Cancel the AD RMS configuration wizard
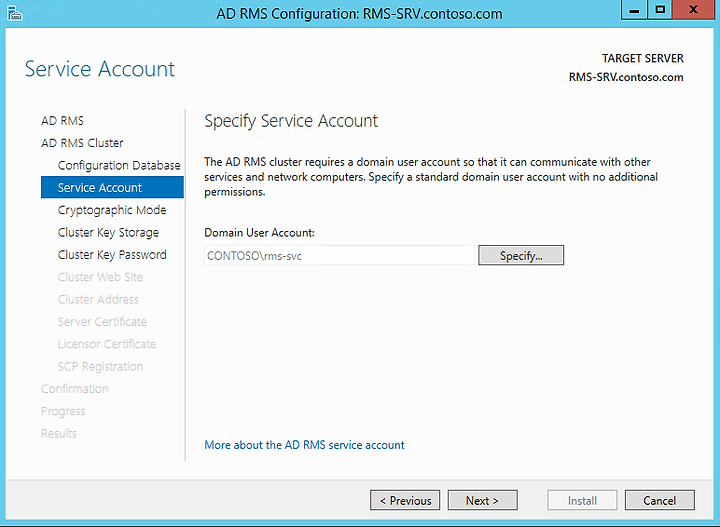The height and width of the screenshot is (527, 720). (659, 500)
